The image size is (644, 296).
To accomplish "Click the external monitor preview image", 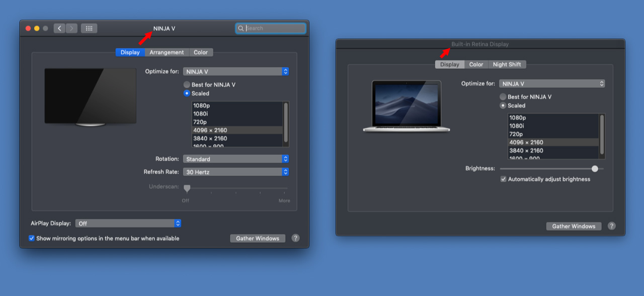I will point(91,97).
